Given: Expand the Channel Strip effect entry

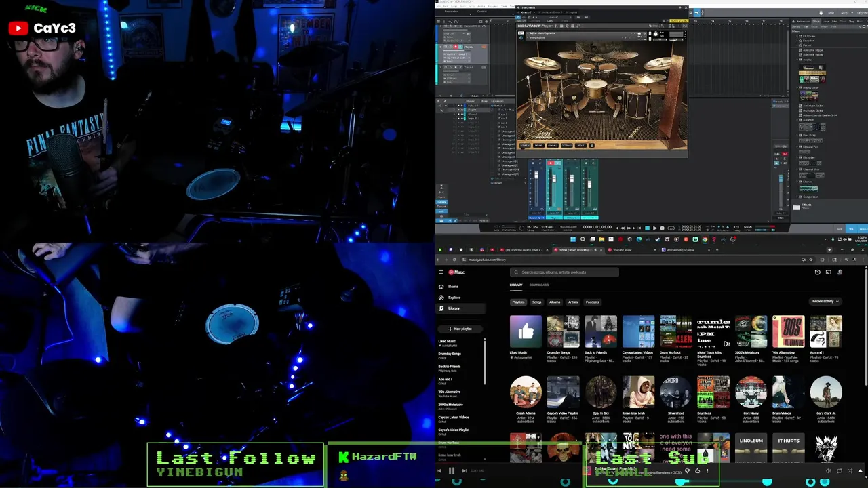Looking at the screenshot, I should tap(797, 169).
